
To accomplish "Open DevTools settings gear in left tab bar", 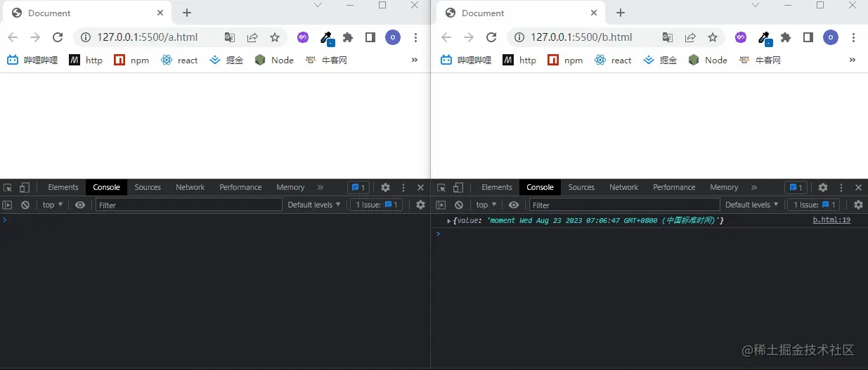I will pos(385,187).
